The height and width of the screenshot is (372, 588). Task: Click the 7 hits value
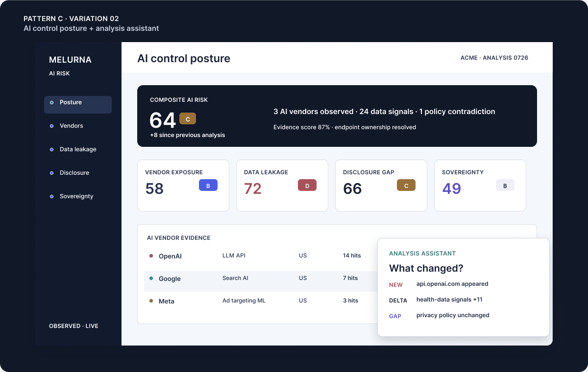[350, 278]
